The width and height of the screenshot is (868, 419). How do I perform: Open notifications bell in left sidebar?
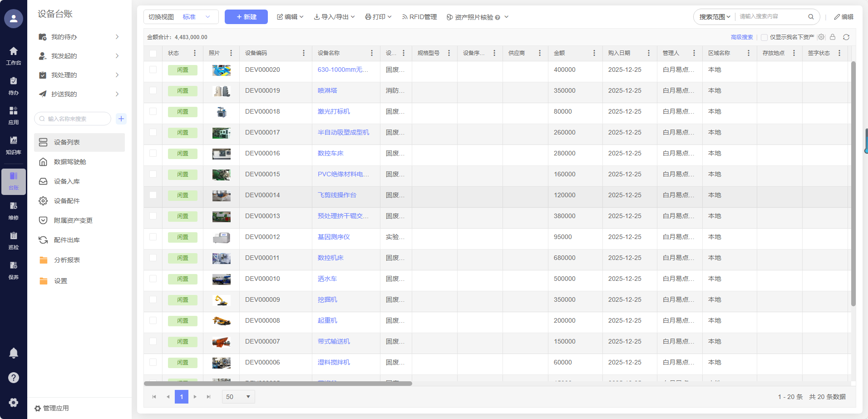(x=14, y=353)
